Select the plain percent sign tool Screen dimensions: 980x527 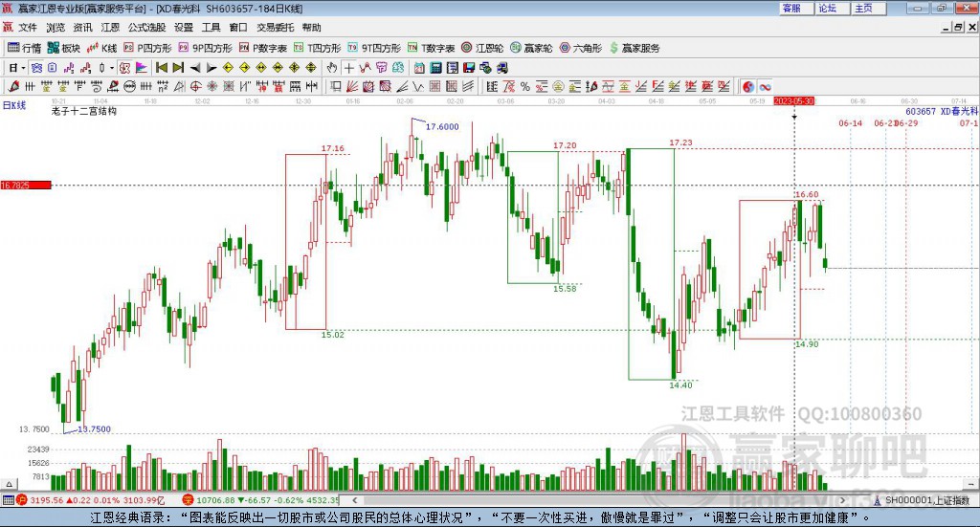525,87
